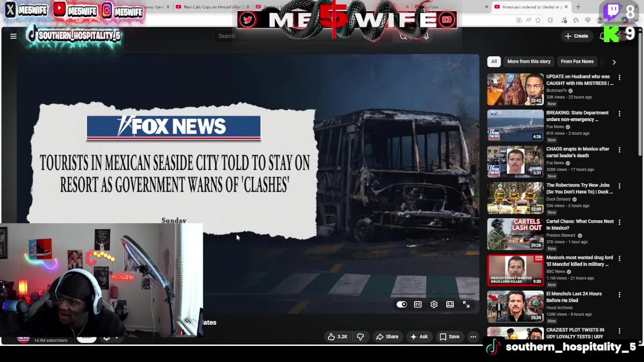Click the Share button
Image resolution: width=644 pixels, height=362 pixels.
click(x=387, y=337)
